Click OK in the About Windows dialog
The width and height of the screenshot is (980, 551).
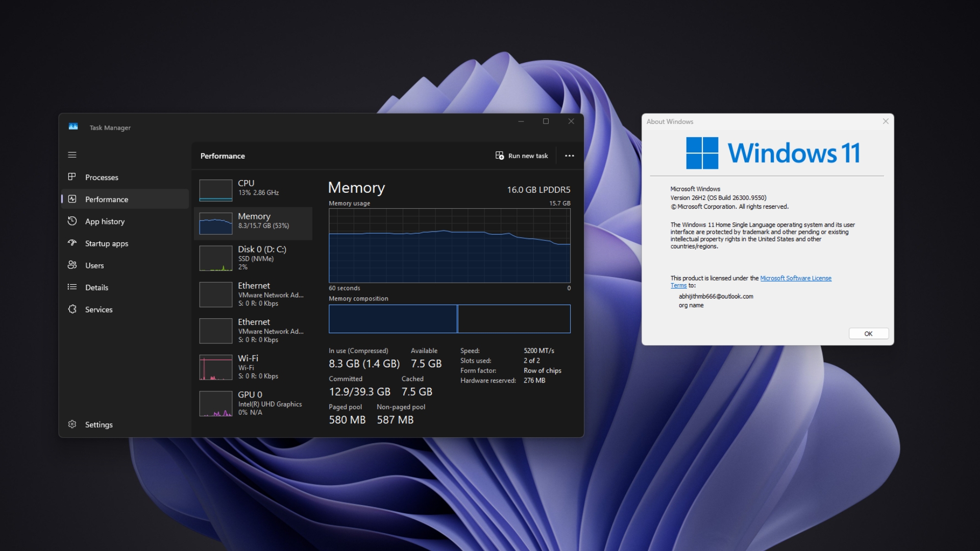(868, 334)
